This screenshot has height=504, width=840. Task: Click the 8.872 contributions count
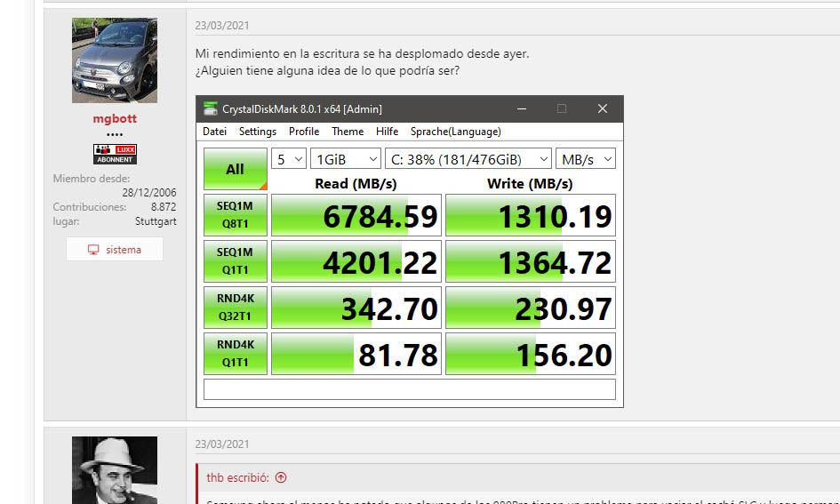coord(164,207)
